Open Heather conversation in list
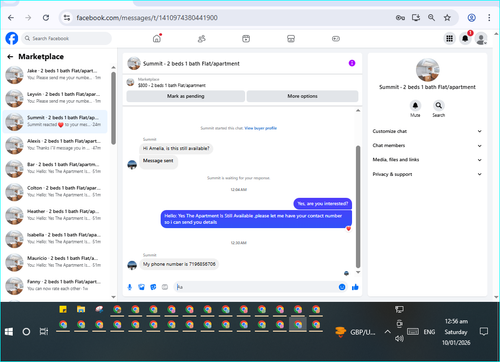The height and width of the screenshot is (362, 500). pos(55,215)
